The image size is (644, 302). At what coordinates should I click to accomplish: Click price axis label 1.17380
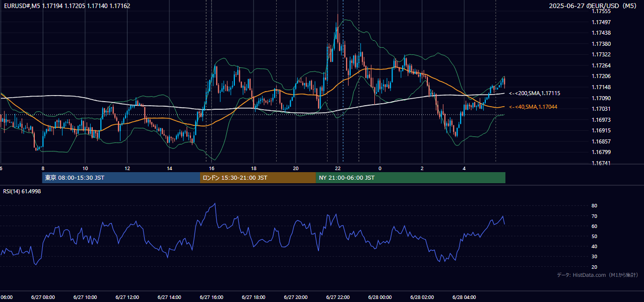[x=601, y=44]
